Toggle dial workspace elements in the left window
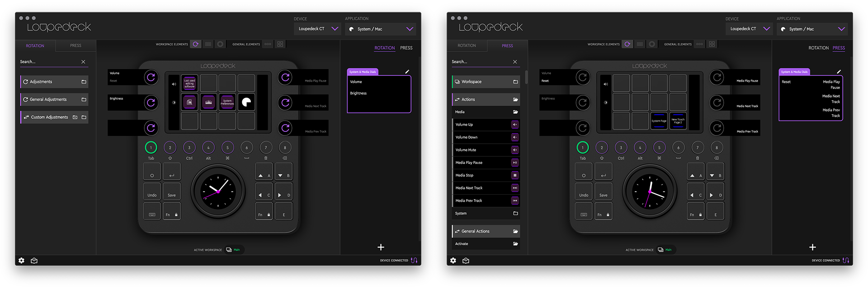This screenshot has height=289, width=868. (x=195, y=44)
